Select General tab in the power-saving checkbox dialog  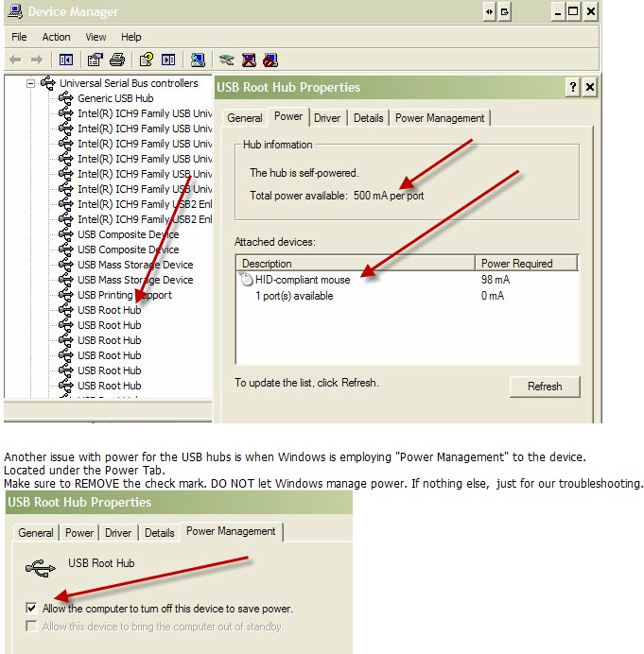pos(36,533)
